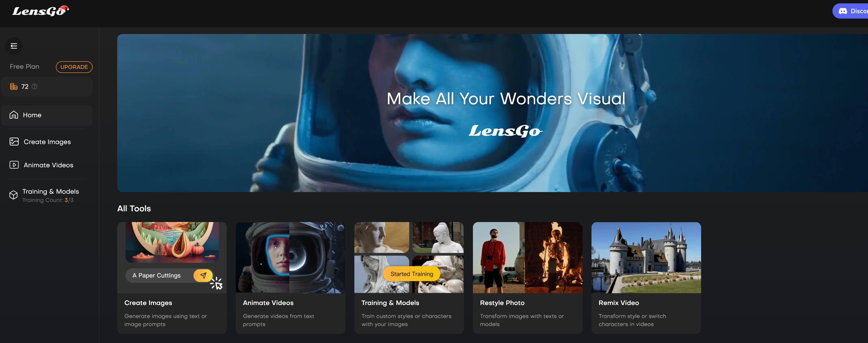
Task: Click the astronaut hero banner
Action: tap(492, 113)
